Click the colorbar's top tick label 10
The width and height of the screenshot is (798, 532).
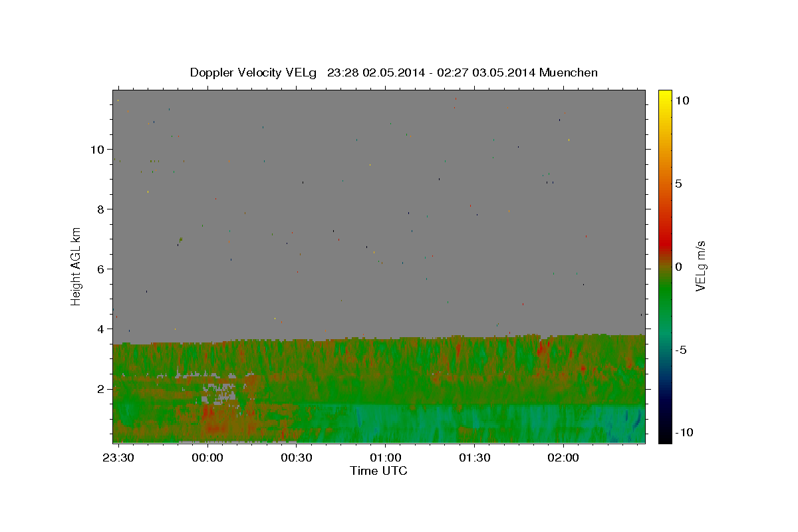pyautogui.click(x=682, y=100)
